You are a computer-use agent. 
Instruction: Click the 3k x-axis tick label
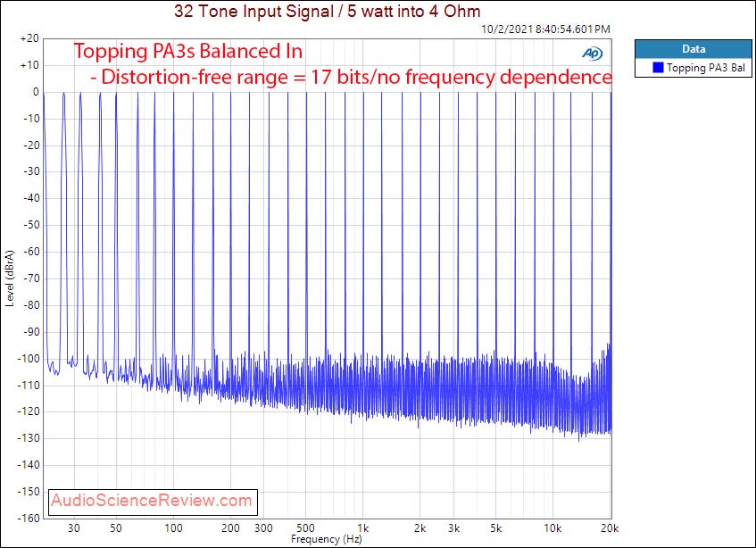point(453,528)
